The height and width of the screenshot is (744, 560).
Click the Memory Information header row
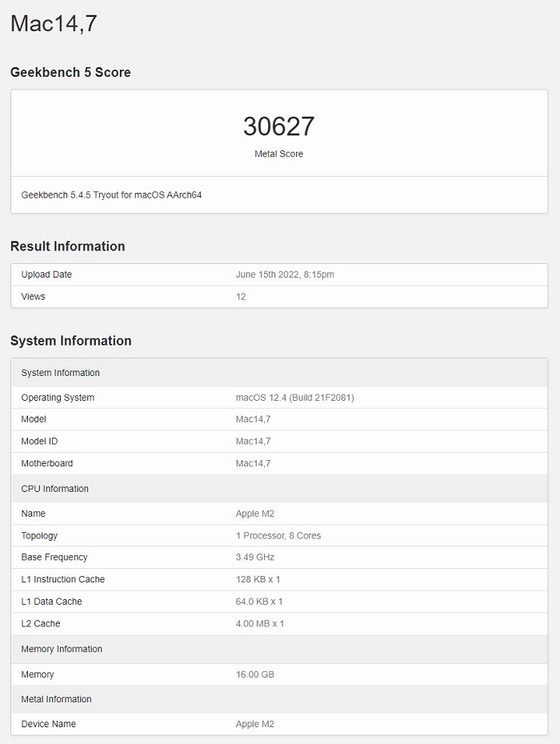(x=279, y=649)
